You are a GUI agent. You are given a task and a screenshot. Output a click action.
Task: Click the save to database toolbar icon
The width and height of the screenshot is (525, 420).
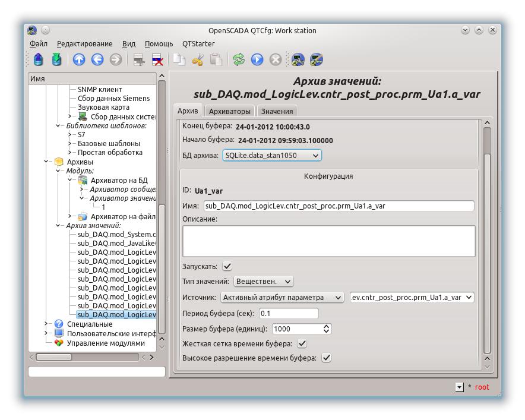[56, 59]
